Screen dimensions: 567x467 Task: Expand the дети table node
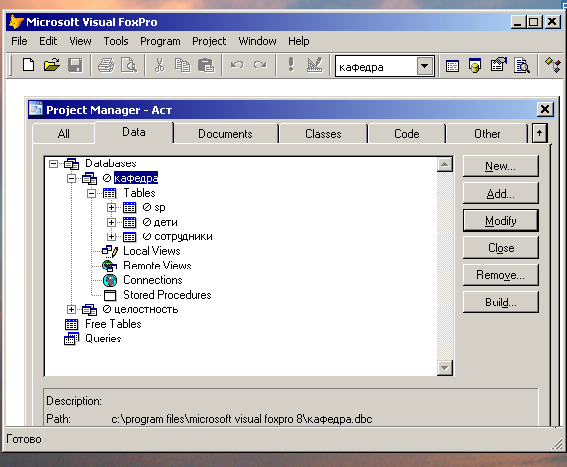point(111,222)
